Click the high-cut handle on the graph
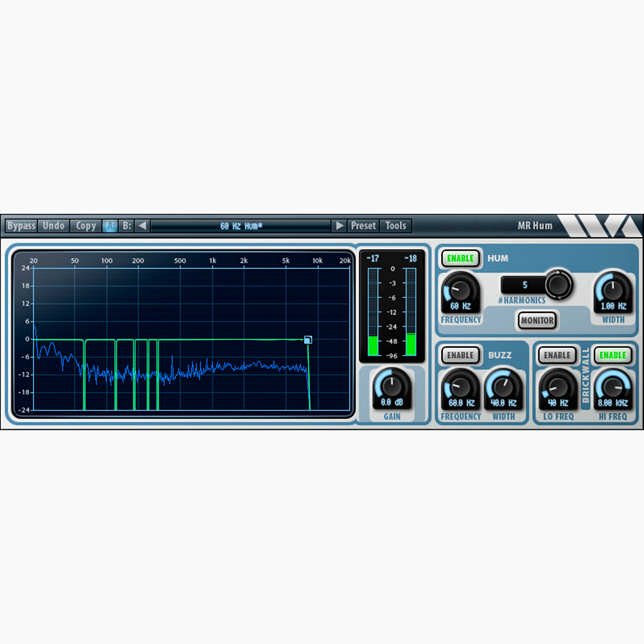The width and height of the screenshot is (644, 644). pos(308,340)
